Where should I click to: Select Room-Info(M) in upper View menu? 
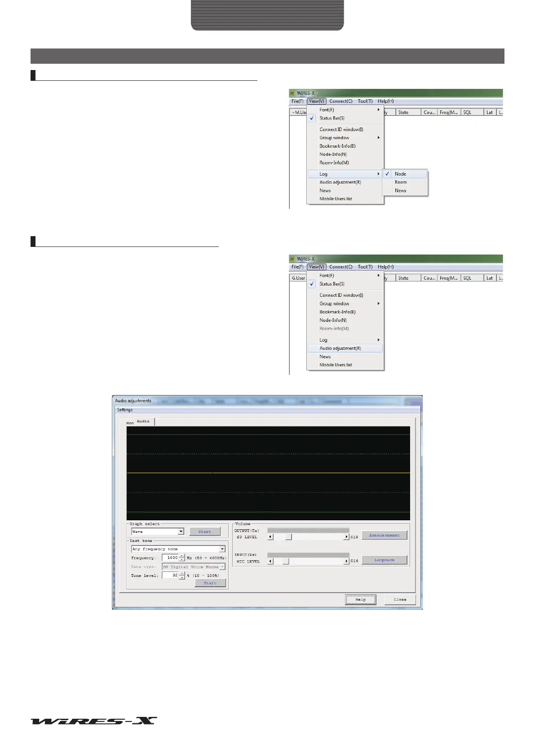click(x=345, y=163)
